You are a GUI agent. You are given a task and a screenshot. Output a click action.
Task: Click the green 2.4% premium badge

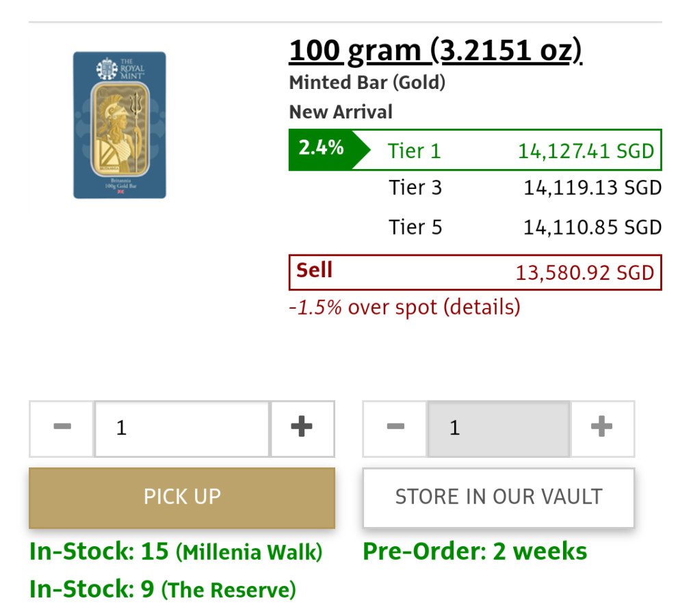click(322, 149)
